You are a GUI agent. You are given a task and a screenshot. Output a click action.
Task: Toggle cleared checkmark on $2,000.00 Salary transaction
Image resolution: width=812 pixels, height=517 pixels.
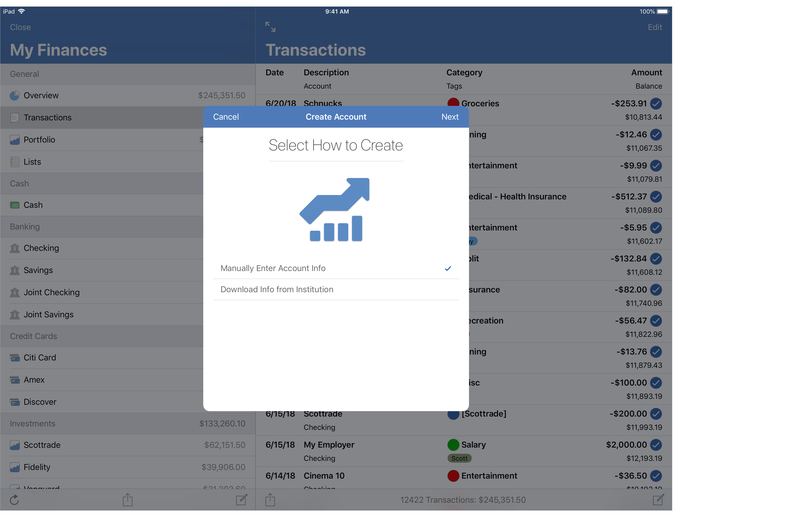656,445
